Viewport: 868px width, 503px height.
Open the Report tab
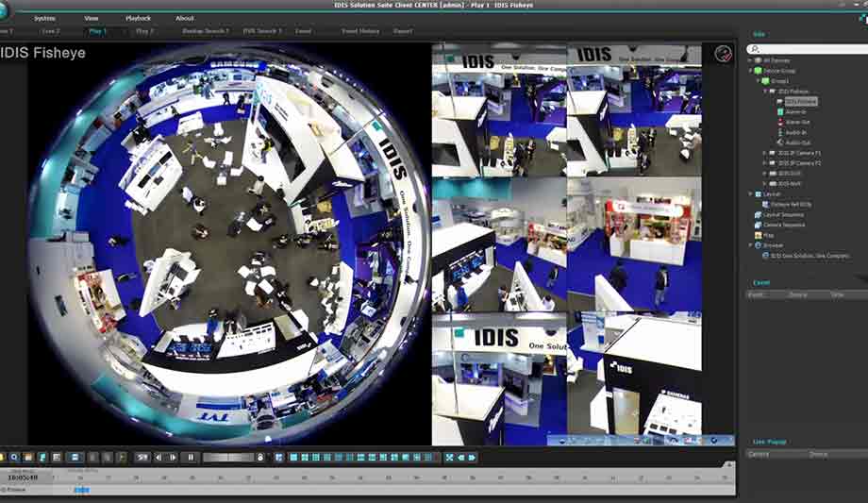[403, 31]
